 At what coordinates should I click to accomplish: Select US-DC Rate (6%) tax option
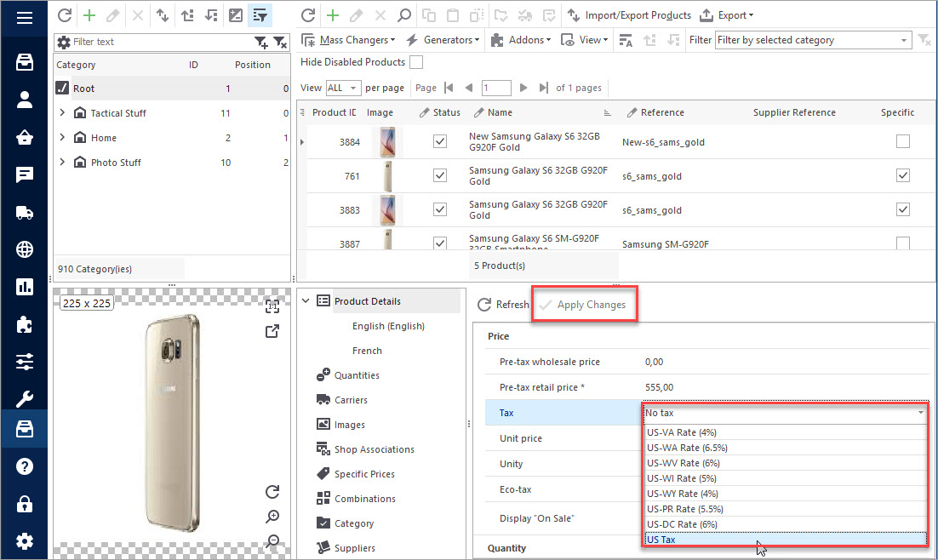click(786, 524)
